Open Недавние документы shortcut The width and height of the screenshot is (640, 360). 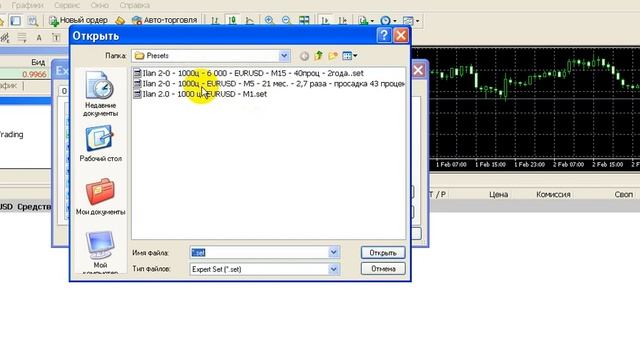[x=100, y=93]
